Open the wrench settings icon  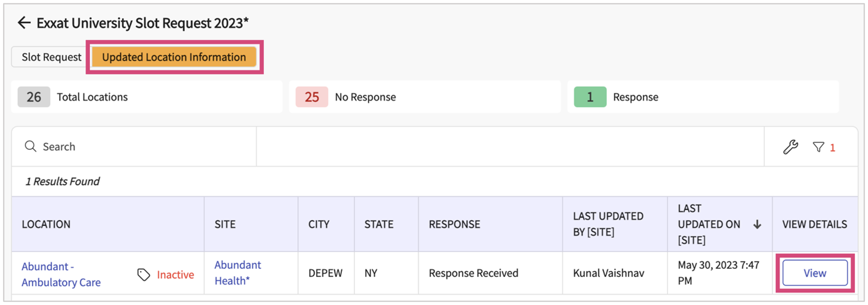(790, 147)
